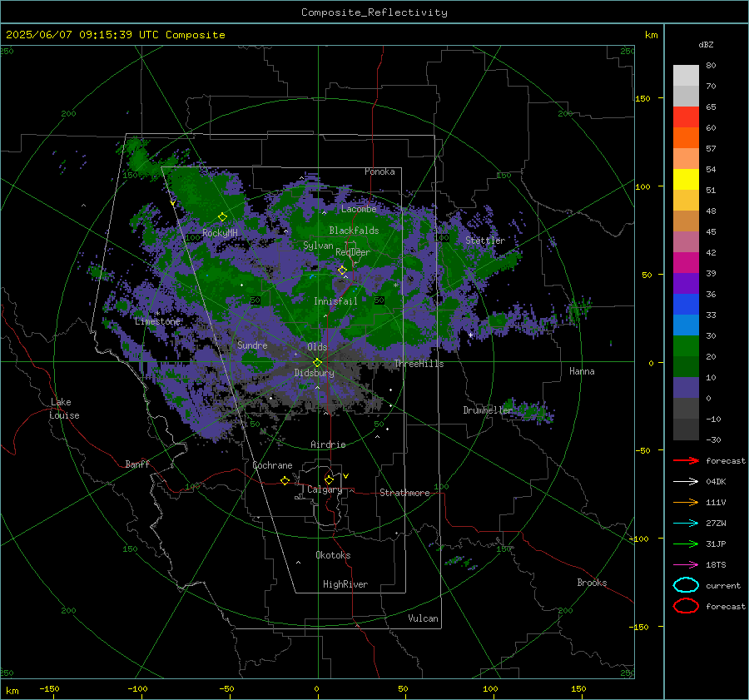The height and width of the screenshot is (700, 749).
Task: Click the Brooks city label
Action: click(x=592, y=583)
